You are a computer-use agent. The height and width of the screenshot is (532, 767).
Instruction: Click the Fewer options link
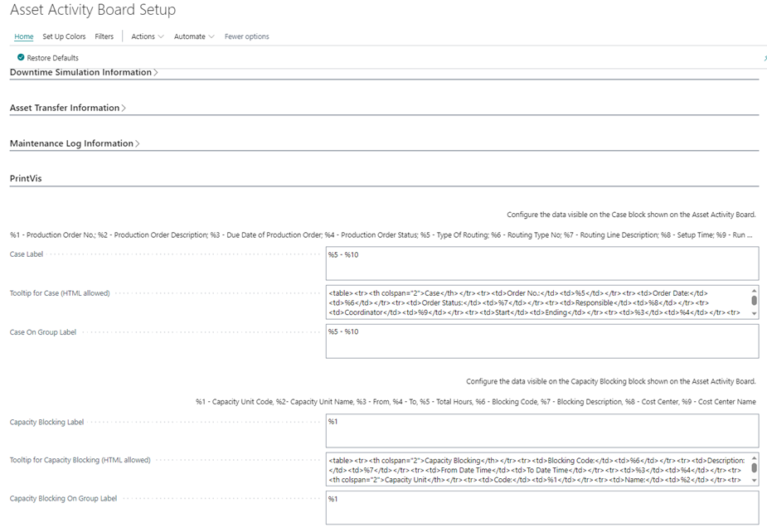(x=246, y=36)
